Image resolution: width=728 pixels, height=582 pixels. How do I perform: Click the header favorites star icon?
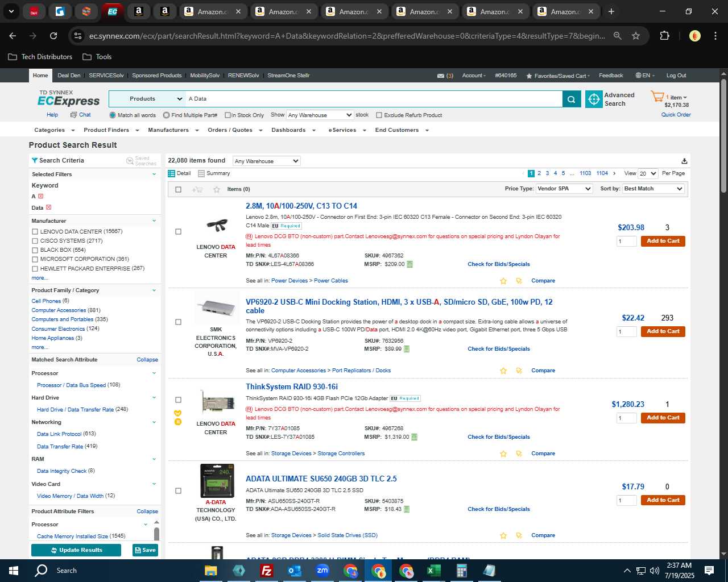click(216, 189)
